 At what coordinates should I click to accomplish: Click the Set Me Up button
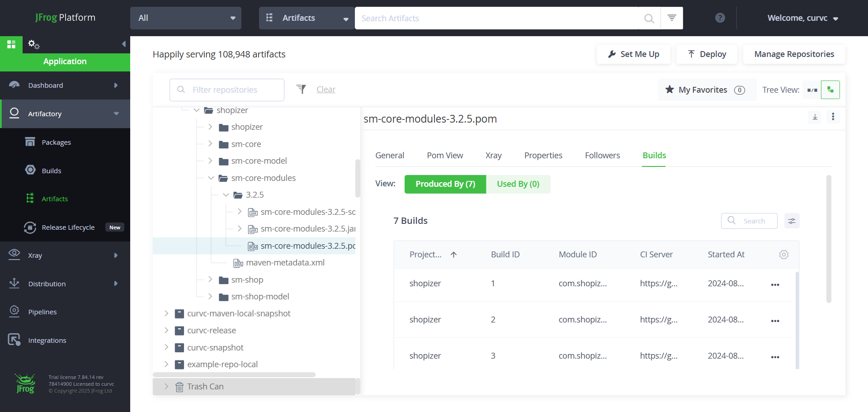[x=633, y=54]
